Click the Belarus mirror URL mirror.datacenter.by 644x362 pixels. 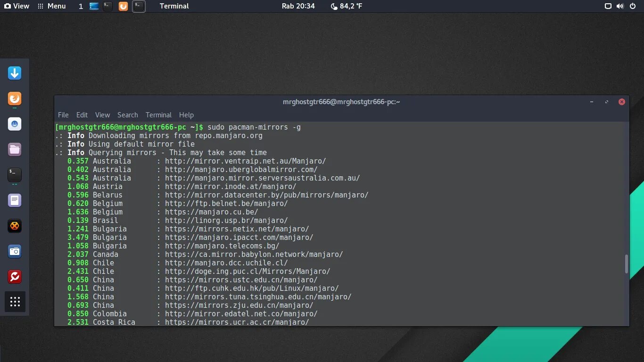coord(266,195)
